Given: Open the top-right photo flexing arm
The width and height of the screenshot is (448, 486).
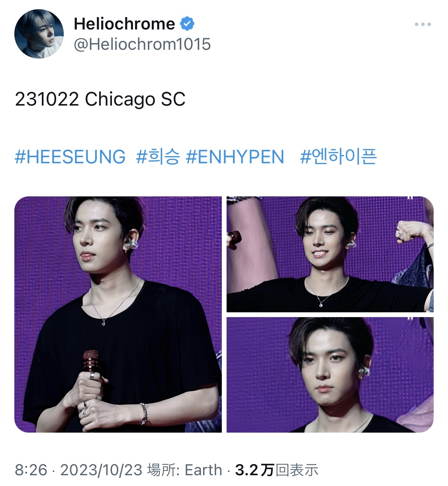Looking at the screenshot, I should (x=330, y=254).
